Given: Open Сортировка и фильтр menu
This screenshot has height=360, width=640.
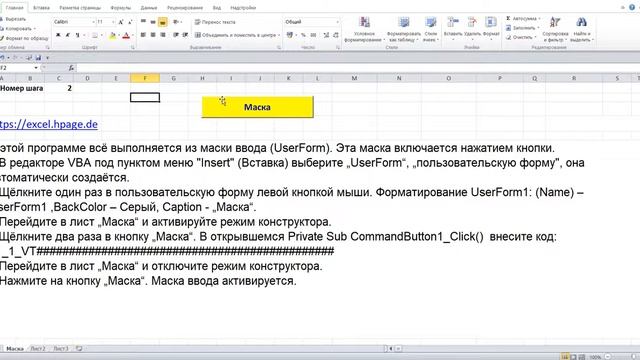Looking at the screenshot, I should point(555,29).
